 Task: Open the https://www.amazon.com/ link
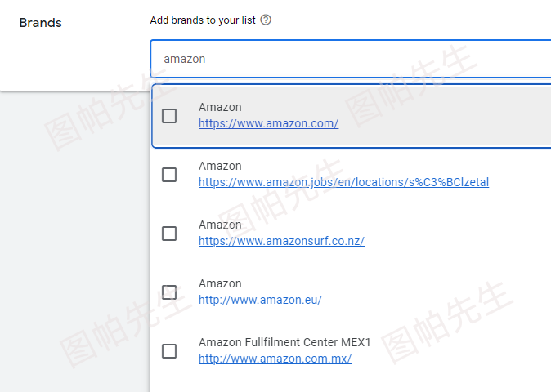pyautogui.click(x=268, y=123)
